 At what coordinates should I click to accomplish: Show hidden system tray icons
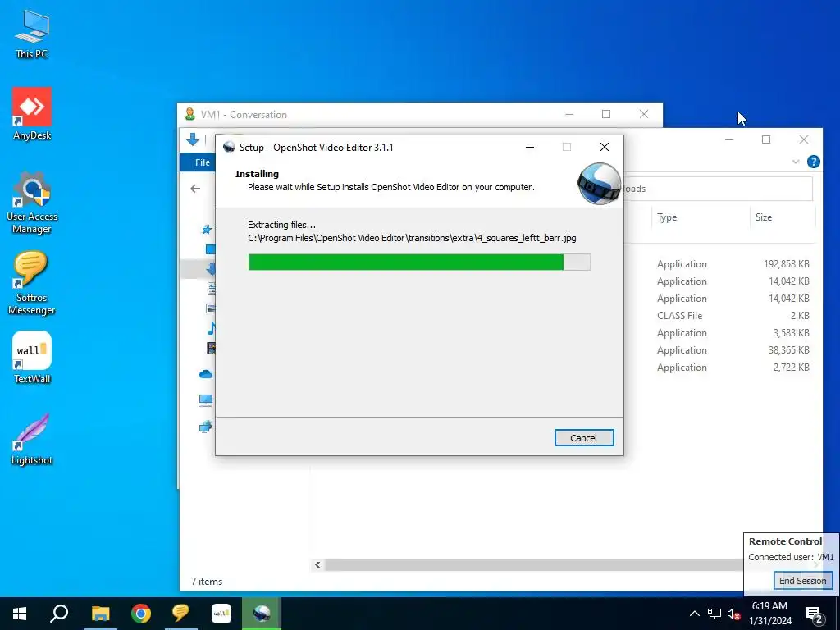tap(694, 614)
